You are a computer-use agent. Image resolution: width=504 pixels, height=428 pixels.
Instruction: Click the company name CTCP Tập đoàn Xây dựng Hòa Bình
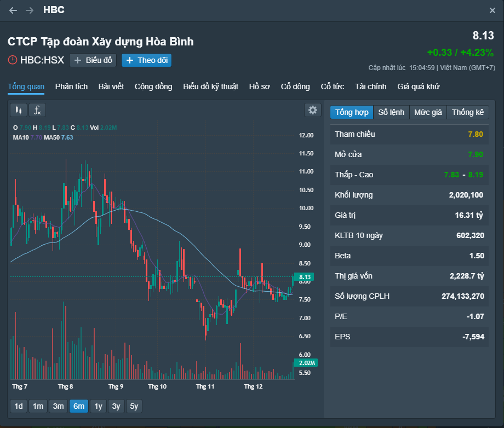(x=101, y=42)
